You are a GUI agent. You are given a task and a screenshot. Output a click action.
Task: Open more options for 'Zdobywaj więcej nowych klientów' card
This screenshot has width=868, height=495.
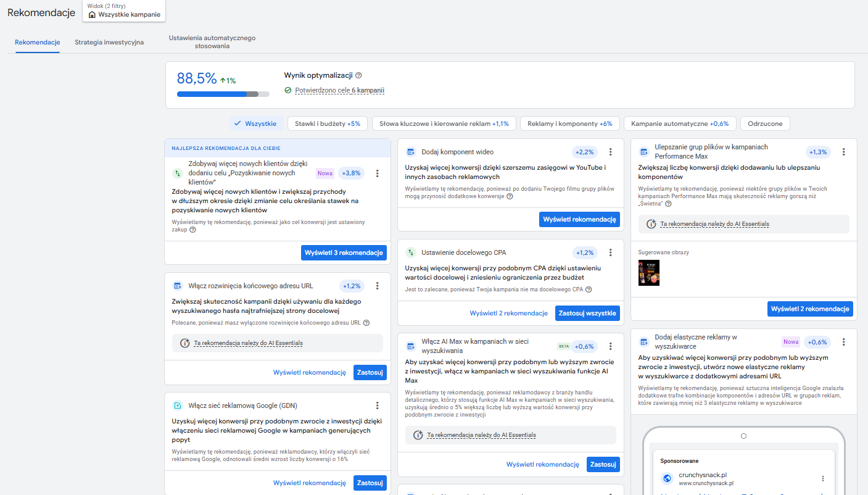(378, 173)
